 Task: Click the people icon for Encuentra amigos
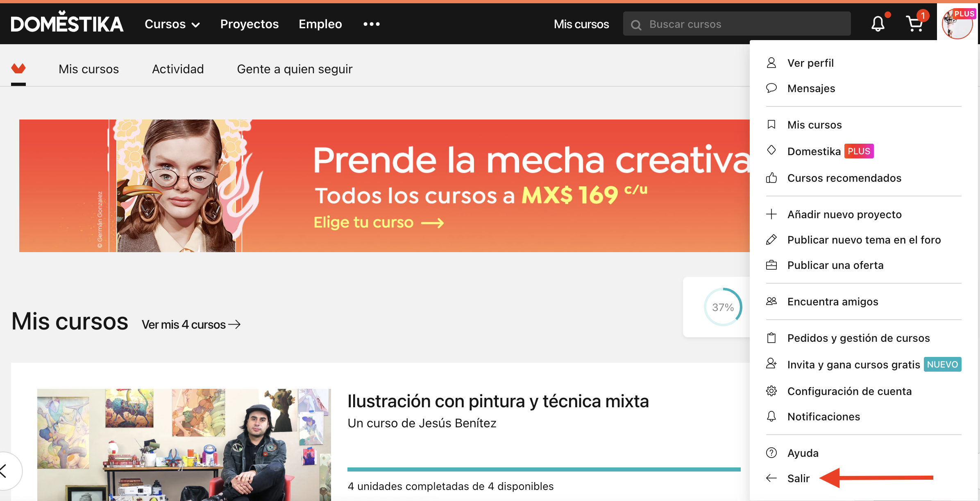click(771, 301)
